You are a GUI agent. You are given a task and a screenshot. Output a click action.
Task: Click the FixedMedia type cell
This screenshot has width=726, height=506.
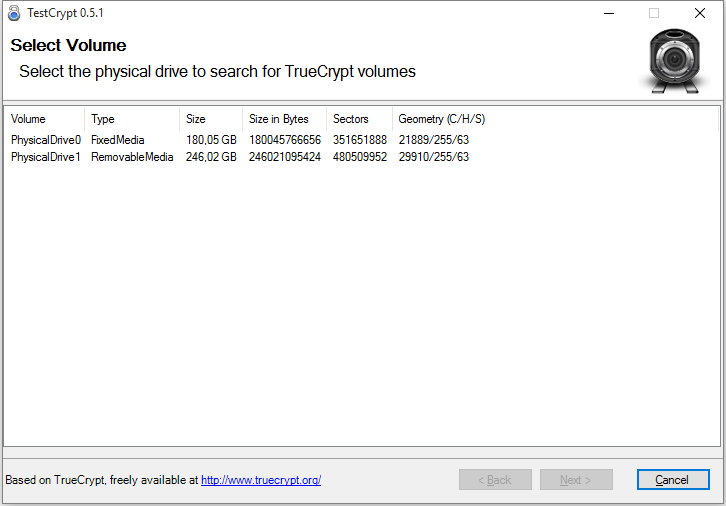[x=118, y=140]
